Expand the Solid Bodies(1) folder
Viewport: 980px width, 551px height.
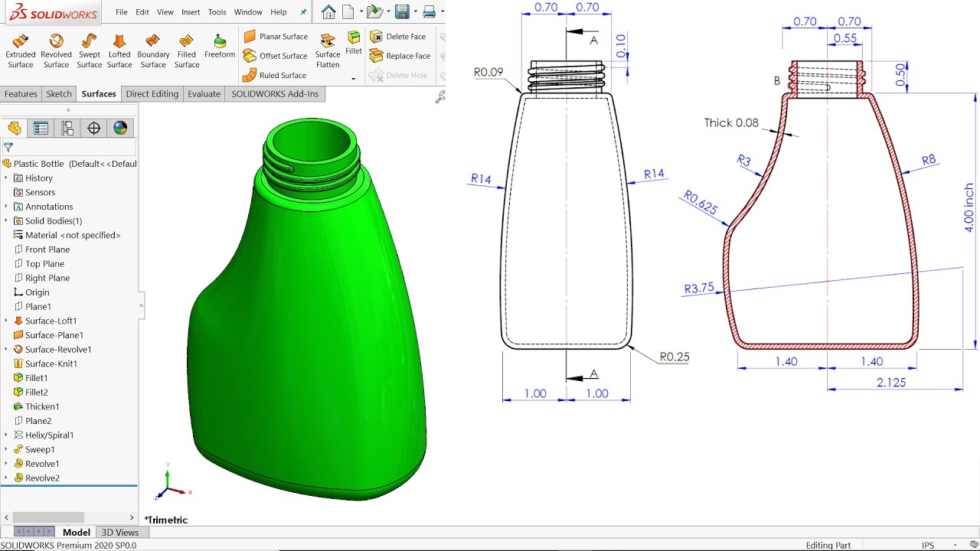point(6,221)
